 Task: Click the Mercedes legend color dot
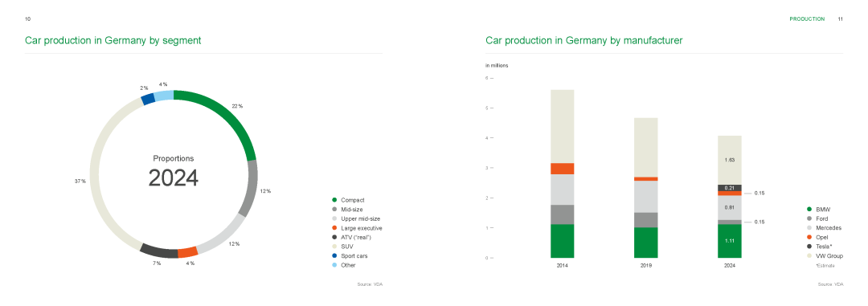pyautogui.click(x=809, y=227)
